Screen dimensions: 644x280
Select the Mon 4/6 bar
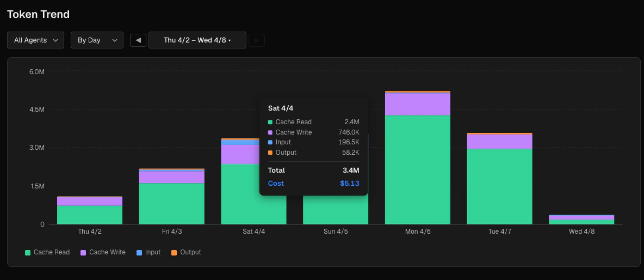[x=418, y=157]
